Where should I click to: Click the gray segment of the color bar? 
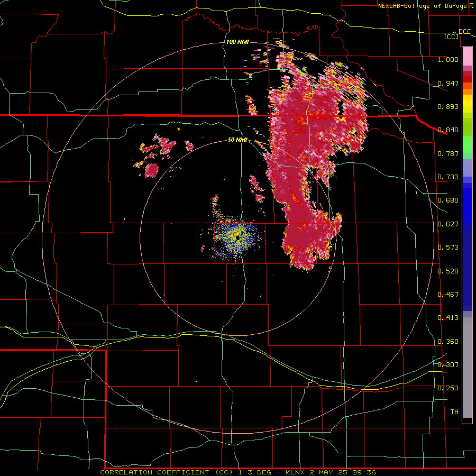[x=467, y=368]
